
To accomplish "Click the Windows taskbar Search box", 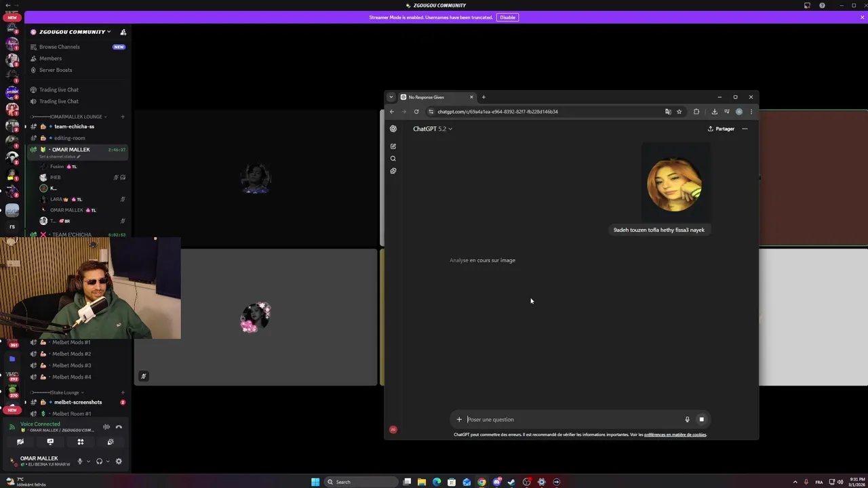I will click(x=361, y=482).
